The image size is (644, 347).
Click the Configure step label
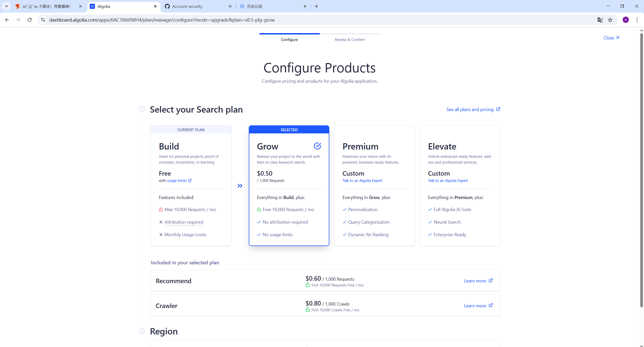coord(289,40)
